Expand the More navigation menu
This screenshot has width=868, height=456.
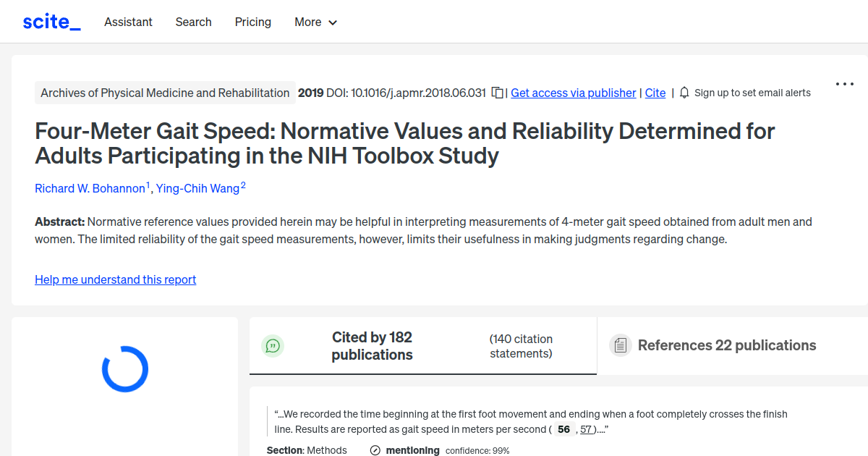pyautogui.click(x=315, y=22)
